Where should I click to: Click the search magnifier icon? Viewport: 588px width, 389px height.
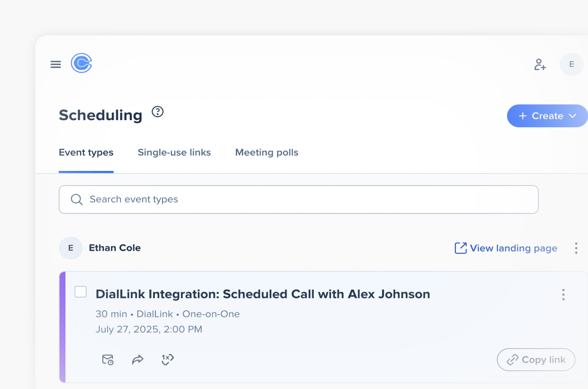coord(77,199)
